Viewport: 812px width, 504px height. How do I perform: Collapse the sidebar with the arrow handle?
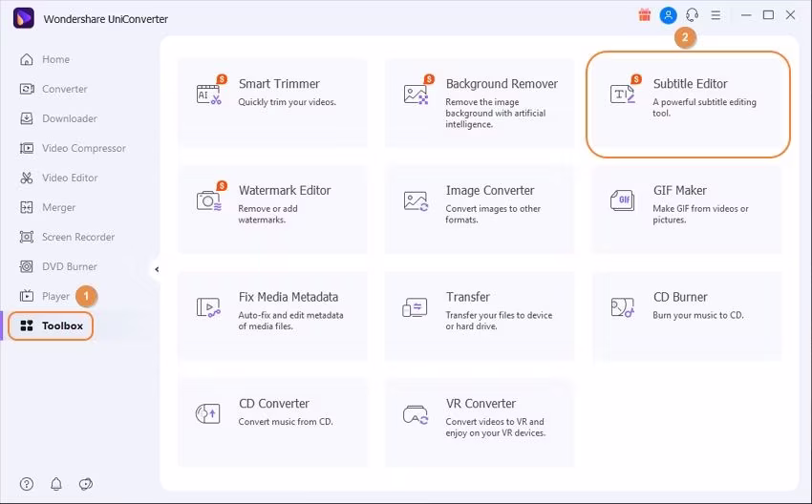click(157, 270)
